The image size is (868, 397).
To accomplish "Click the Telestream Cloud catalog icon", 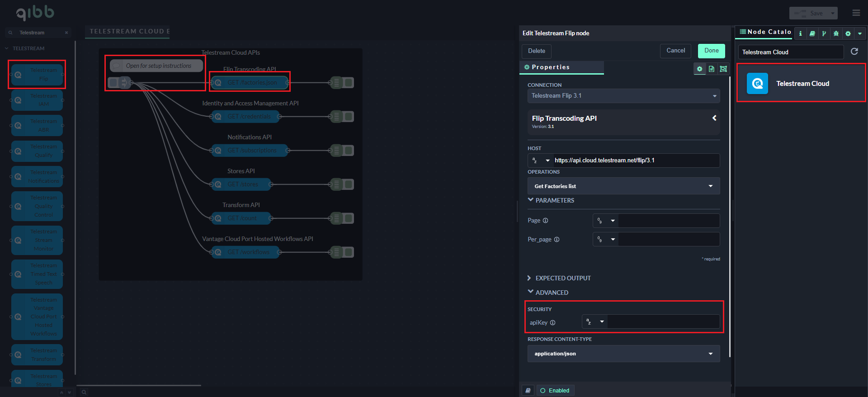I will click(757, 84).
